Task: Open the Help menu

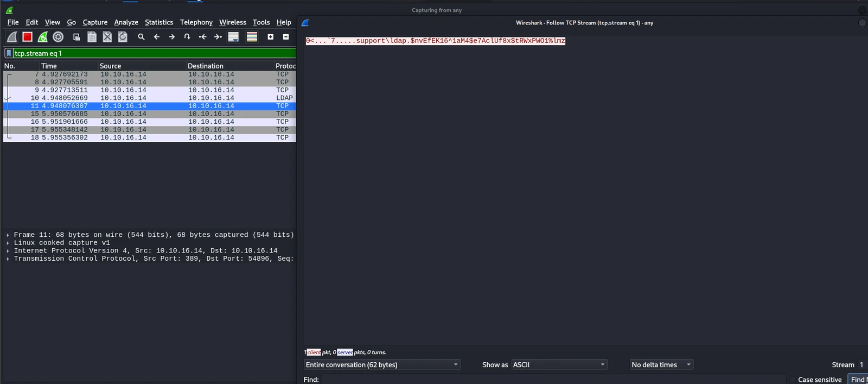Action: (x=284, y=22)
